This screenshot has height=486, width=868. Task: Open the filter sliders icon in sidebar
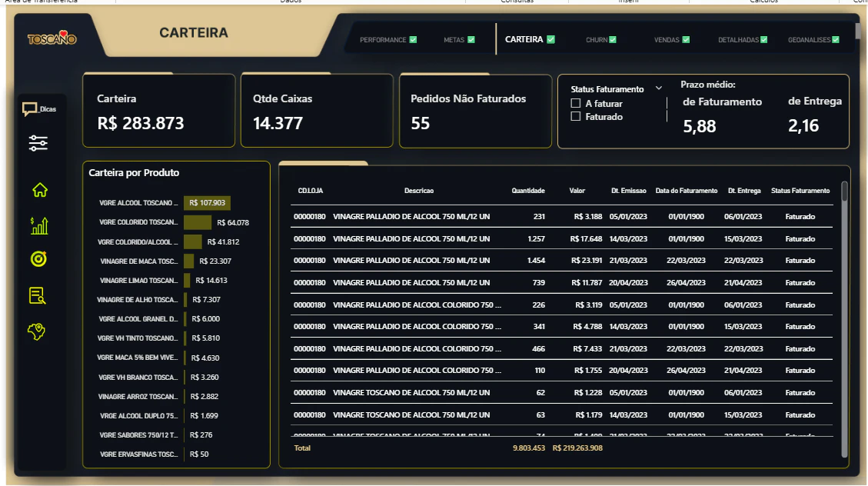[38, 143]
